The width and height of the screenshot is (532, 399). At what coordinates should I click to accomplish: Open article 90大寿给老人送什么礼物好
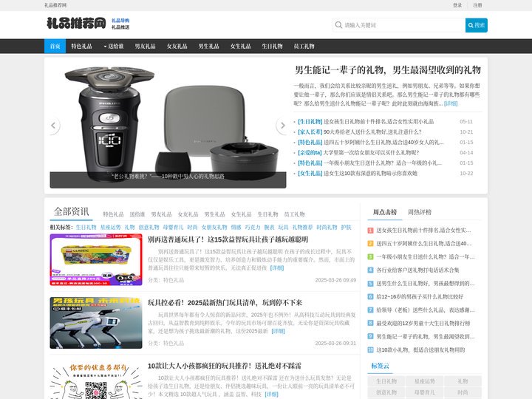click(372, 132)
